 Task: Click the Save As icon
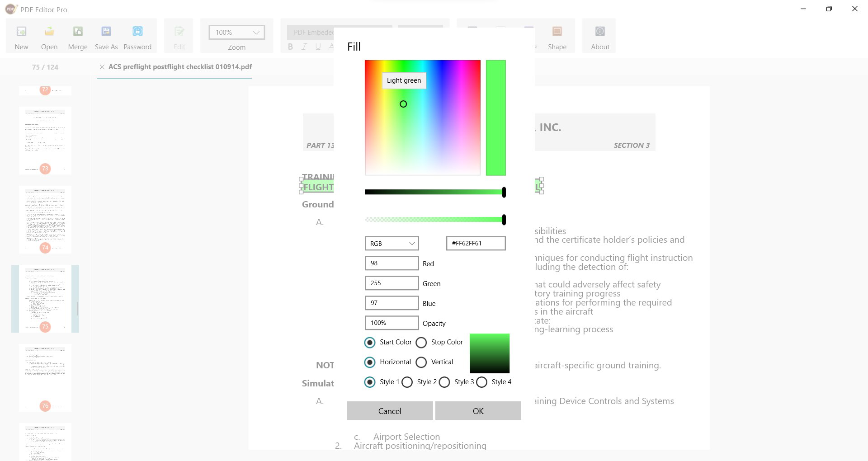point(106,32)
